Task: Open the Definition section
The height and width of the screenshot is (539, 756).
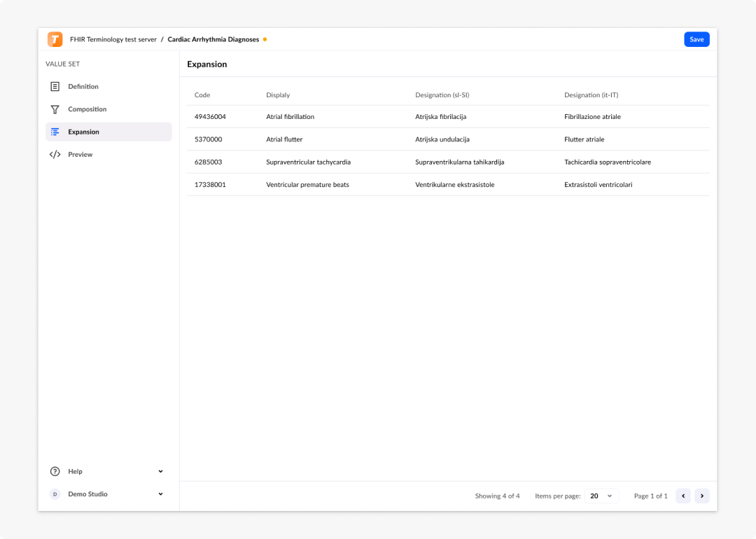Action: pyautogui.click(x=108, y=86)
